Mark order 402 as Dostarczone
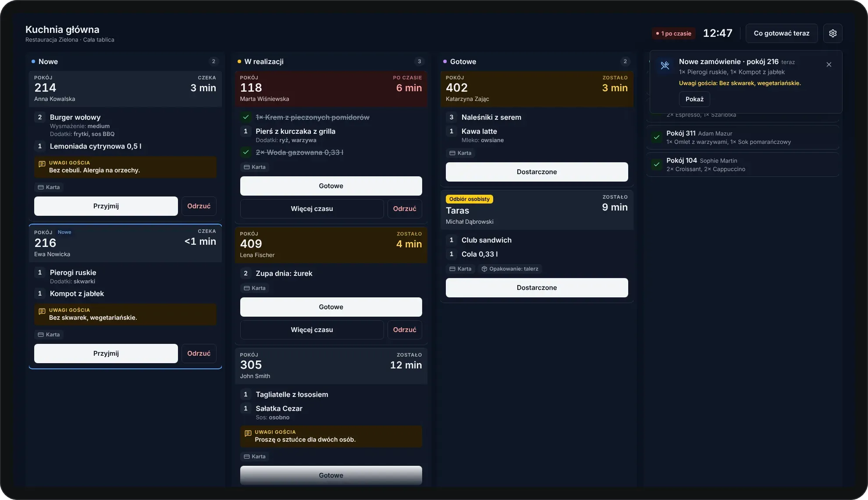This screenshot has width=868, height=500. (x=537, y=172)
